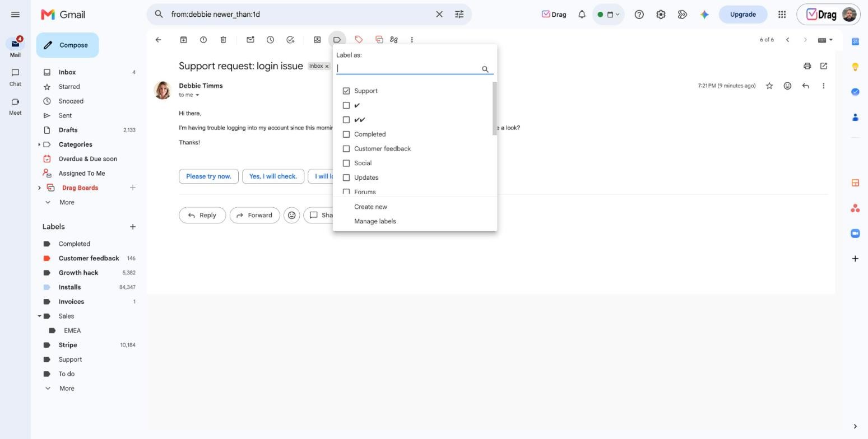Add emoji reaction next to the star
868x439 pixels.
point(787,86)
